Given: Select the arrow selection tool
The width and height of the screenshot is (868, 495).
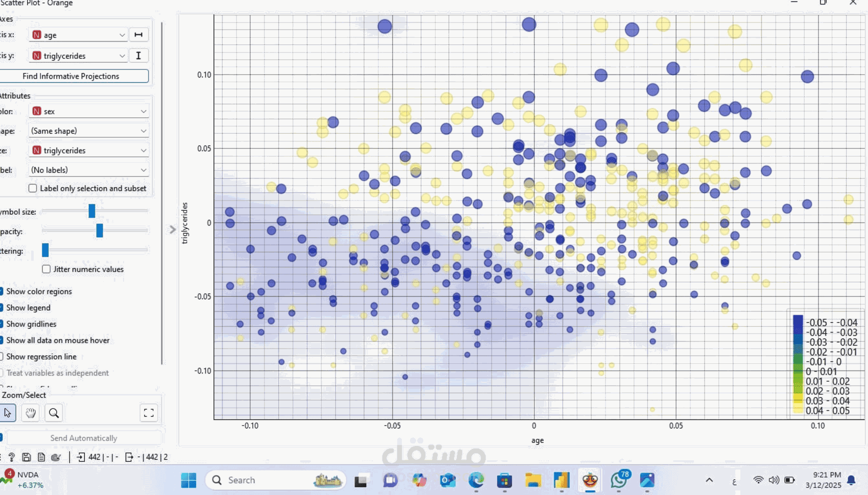Looking at the screenshot, I should pyautogui.click(x=7, y=412).
